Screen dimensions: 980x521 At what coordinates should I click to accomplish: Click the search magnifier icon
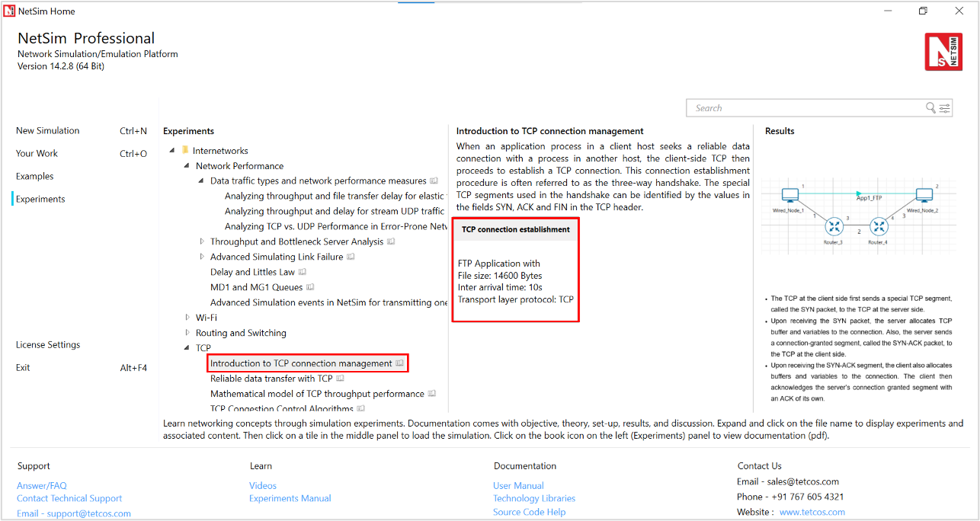click(x=930, y=108)
